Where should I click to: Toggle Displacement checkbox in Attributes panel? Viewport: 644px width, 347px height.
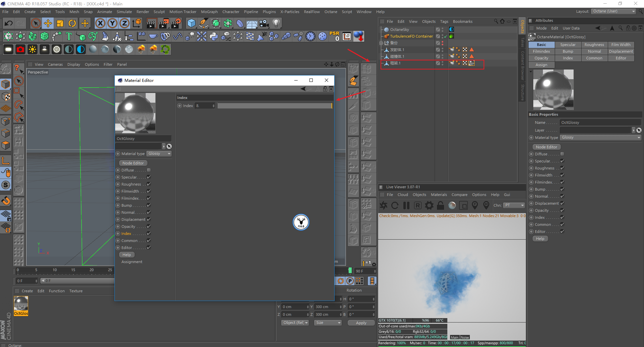[562, 203]
